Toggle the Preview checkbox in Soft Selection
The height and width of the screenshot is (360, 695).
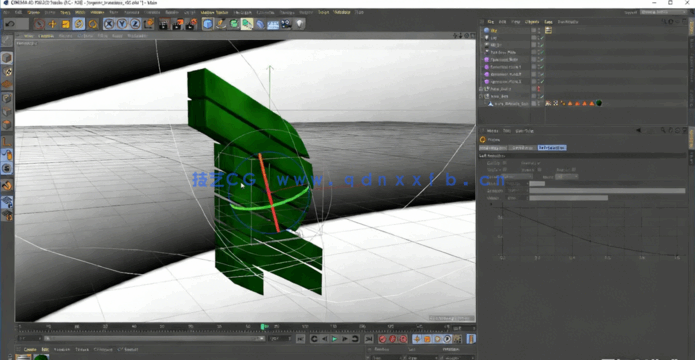tap(538, 163)
